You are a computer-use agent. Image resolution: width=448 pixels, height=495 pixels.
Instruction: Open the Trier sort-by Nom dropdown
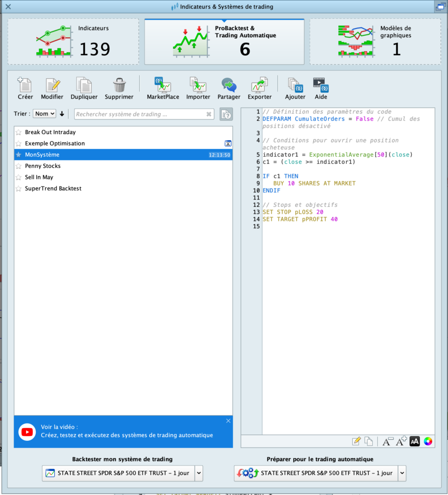point(44,114)
